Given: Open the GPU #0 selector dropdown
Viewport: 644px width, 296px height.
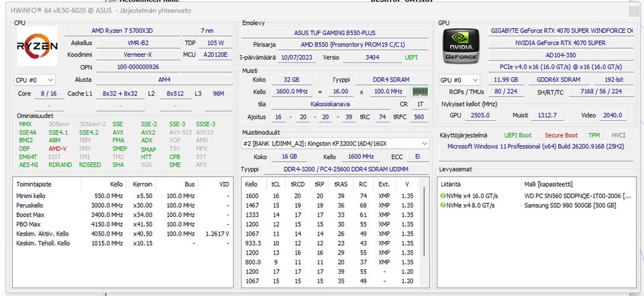Looking at the screenshot, I should 459,80.
